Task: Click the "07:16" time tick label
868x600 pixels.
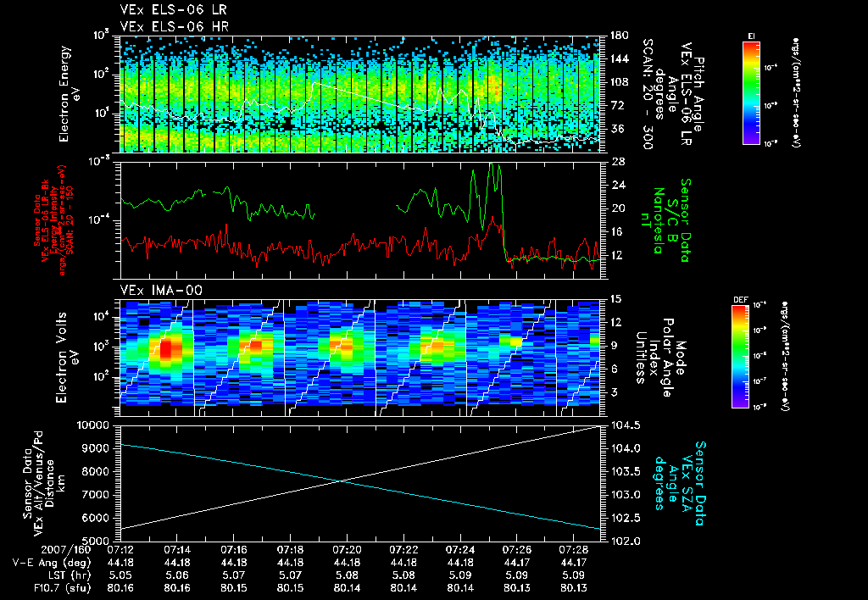Action: tap(234, 550)
